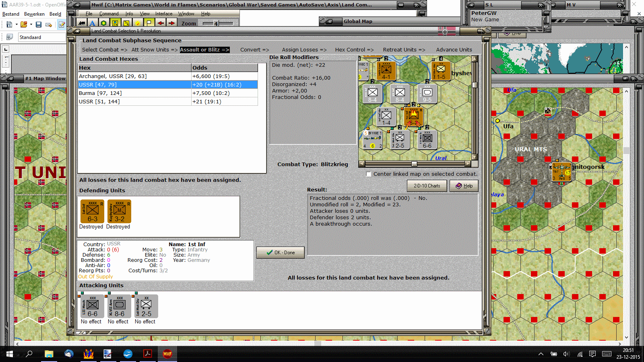Select the 6-6 mech attacking unit
Viewport: 644px width, 362px height.
tap(92, 306)
